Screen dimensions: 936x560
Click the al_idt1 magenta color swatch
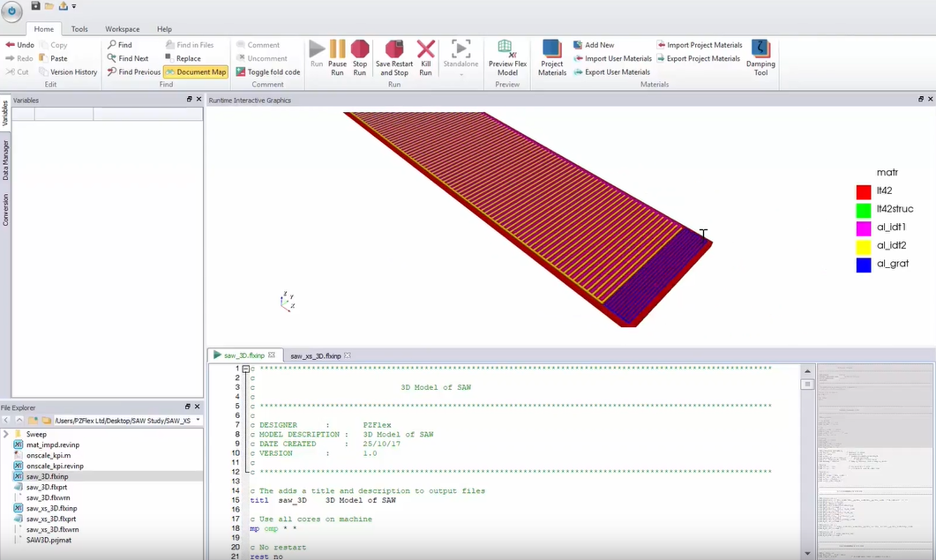tap(863, 228)
